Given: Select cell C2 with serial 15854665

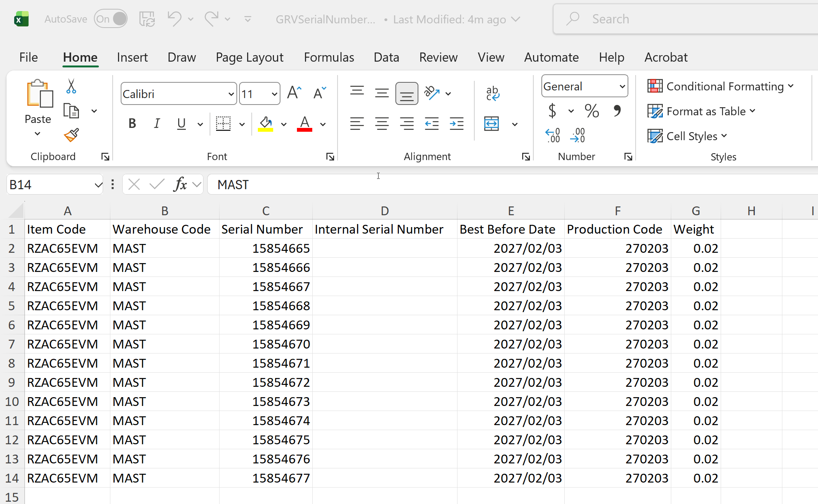Looking at the screenshot, I should click(266, 248).
